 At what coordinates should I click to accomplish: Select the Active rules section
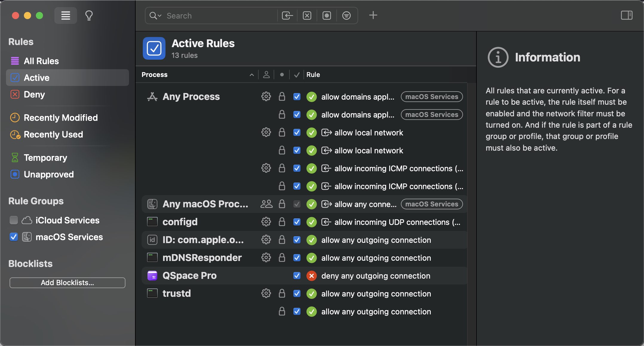pos(68,78)
